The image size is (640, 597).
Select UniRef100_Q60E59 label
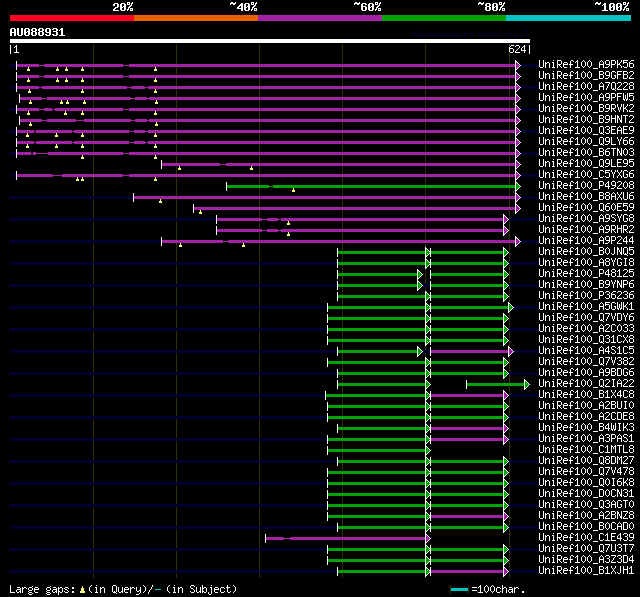tap(586, 208)
